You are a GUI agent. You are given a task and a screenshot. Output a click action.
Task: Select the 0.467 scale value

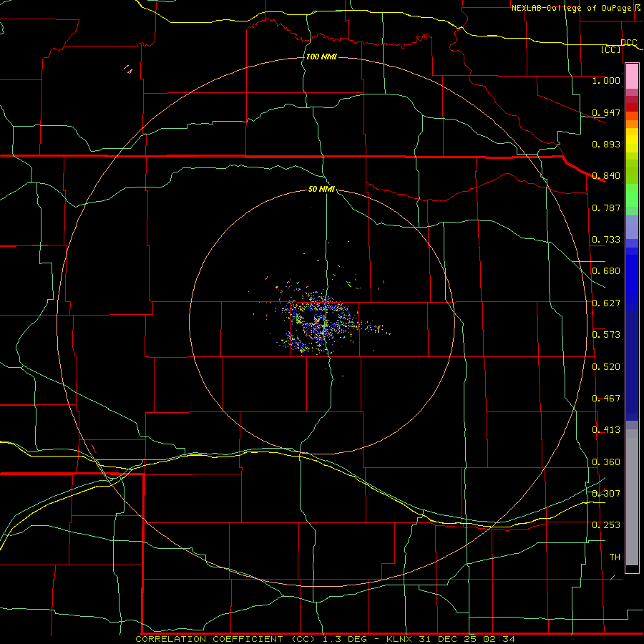(x=606, y=399)
